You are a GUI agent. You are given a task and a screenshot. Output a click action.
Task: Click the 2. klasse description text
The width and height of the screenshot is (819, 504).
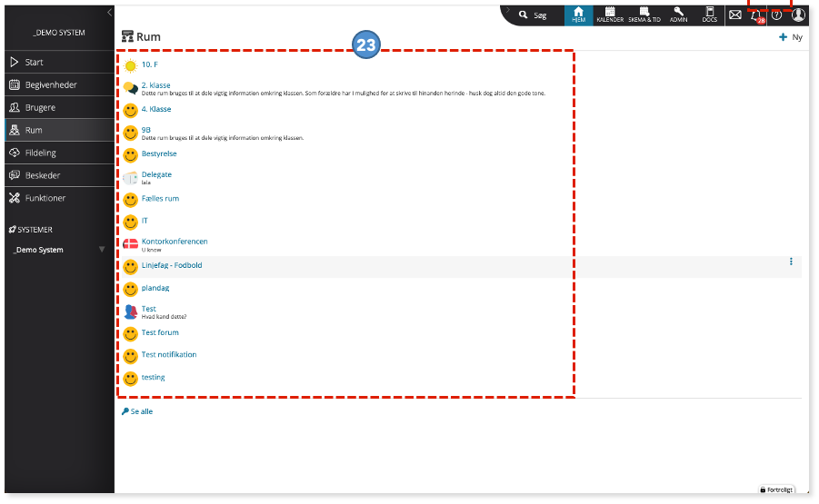344,94
